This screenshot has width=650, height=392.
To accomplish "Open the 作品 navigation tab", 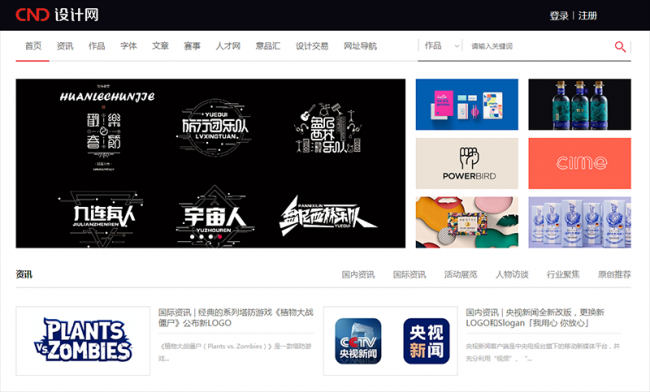I will point(97,46).
